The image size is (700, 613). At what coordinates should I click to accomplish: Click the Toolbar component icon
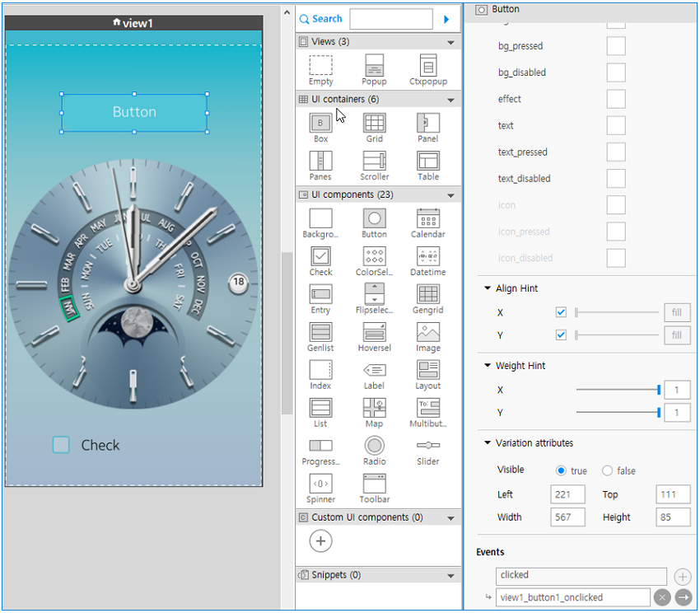coord(374,484)
